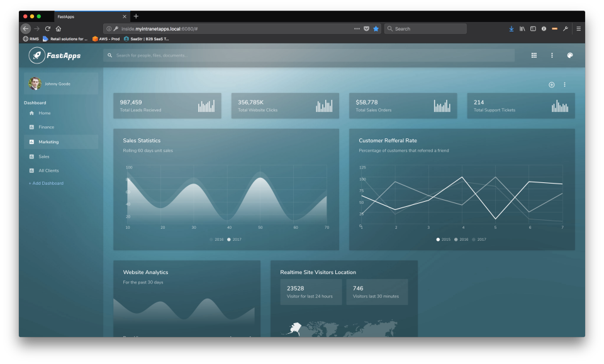Click the FastApps rocket logo
Screen dimensions: 604x364
(x=38, y=55)
